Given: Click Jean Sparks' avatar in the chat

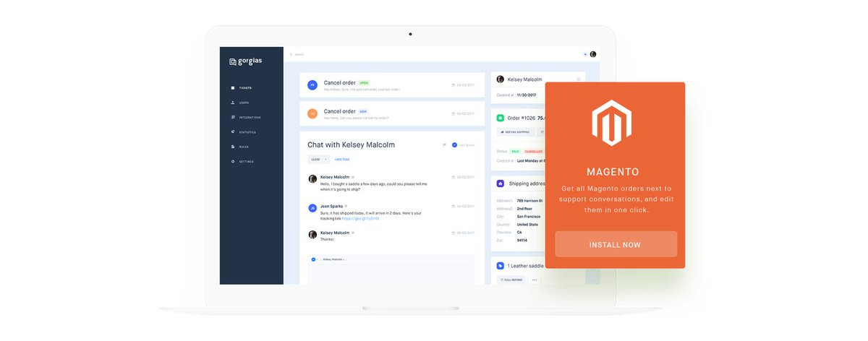Looking at the screenshot, I should [312, 207].
